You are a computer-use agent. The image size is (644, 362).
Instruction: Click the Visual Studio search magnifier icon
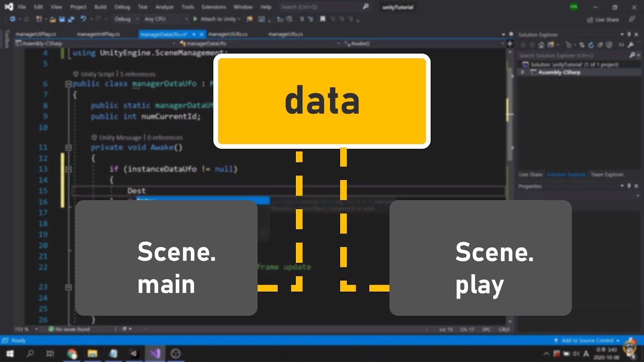click(366, 7)
